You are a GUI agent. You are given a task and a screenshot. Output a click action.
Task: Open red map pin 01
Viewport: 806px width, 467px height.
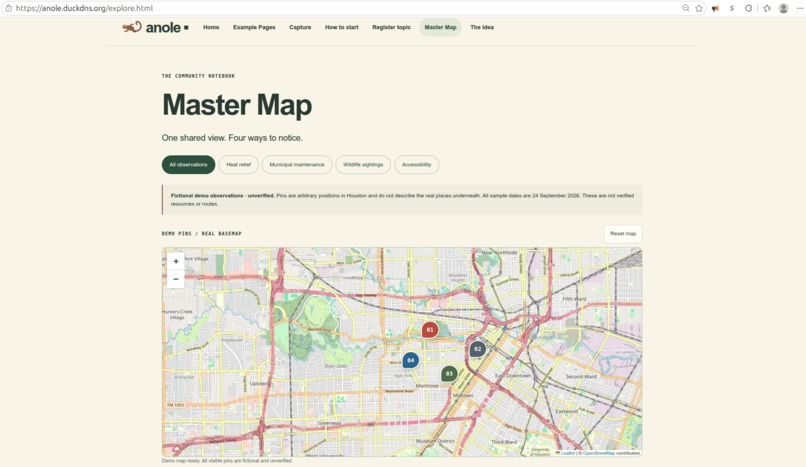[430, 330]
